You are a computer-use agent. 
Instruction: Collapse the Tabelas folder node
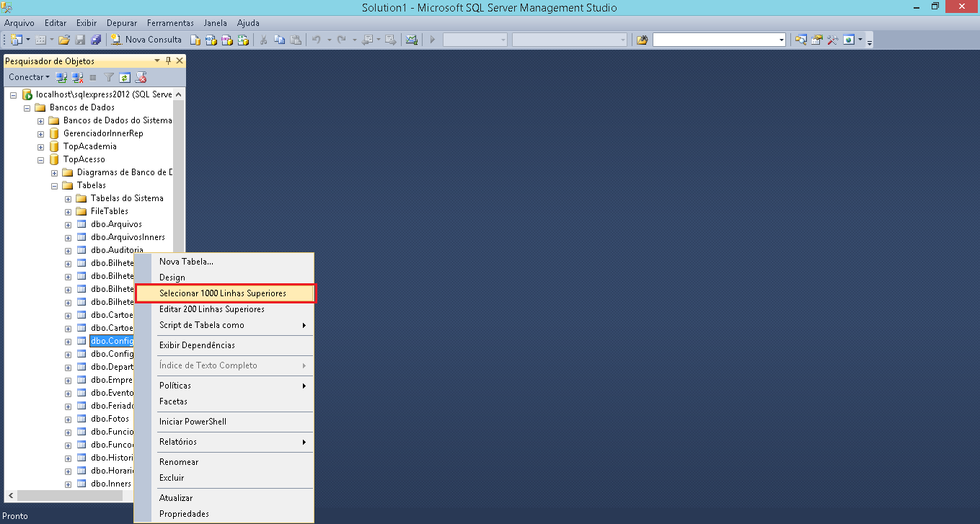(54, 185)
